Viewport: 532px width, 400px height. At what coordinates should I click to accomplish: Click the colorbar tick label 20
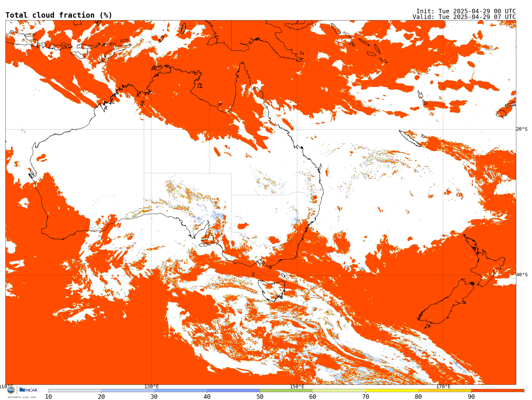point(101,397)
